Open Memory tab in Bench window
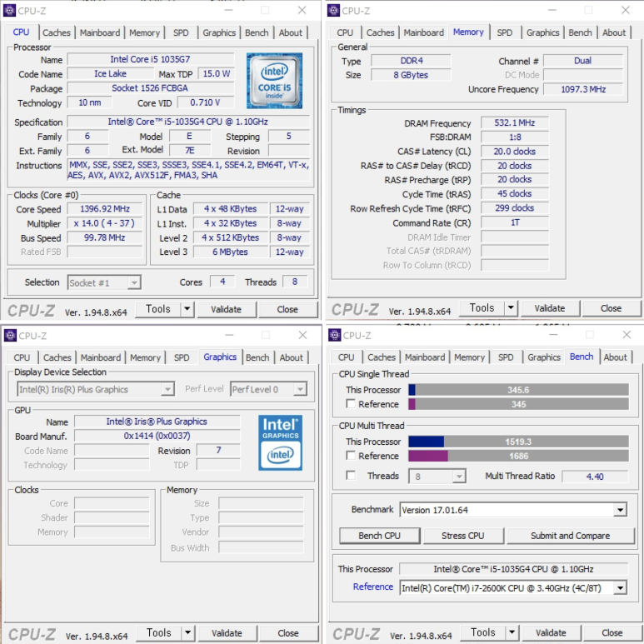Screen dimensions: 644x644 coord(469,357)
